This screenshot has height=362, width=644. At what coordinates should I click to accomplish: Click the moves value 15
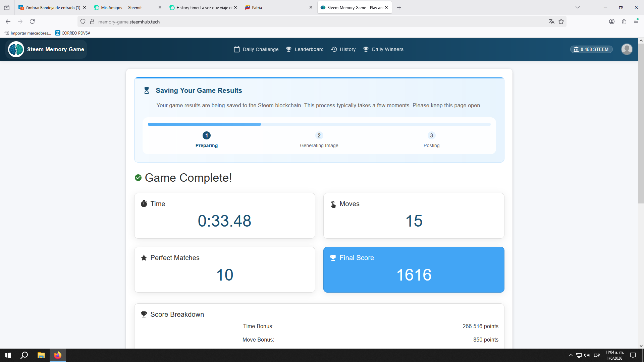[414, 221]
